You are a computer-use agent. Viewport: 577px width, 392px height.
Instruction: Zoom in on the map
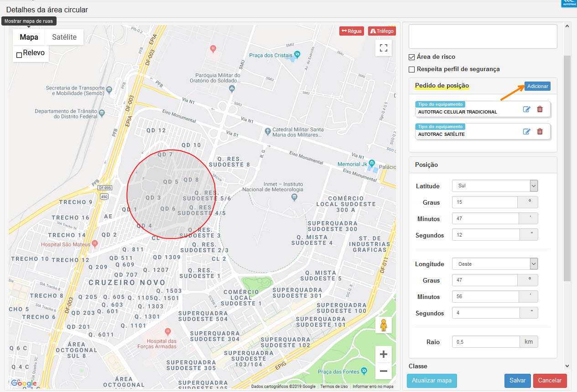pos(384,354)
